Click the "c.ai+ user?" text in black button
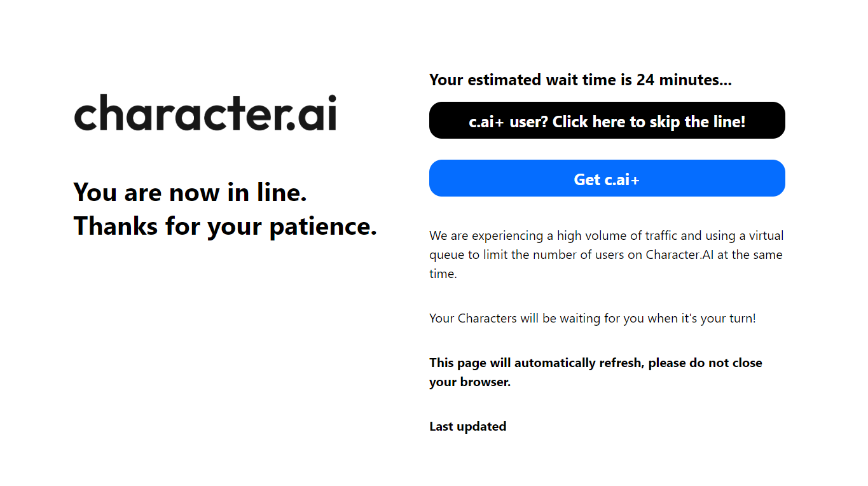The width and height of the screenshot is (868, 486). 509,121
